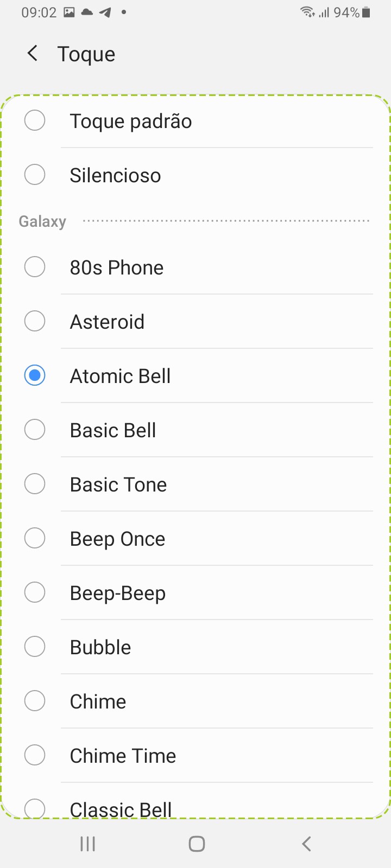Tap the image notification icon
Viewport: 391px width, 868px height.
[69, 12]
